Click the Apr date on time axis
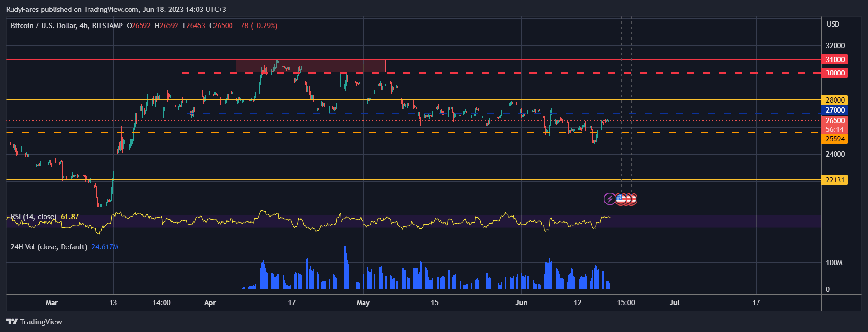 pos(210,303)
